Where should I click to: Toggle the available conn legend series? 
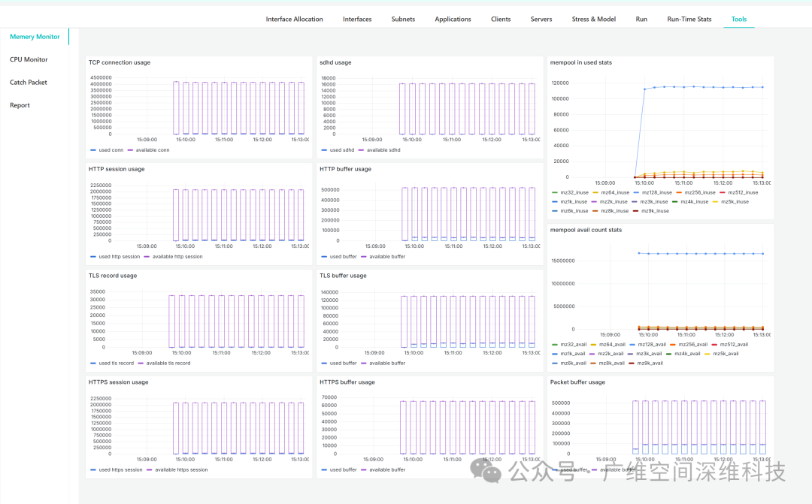(148, 150)
